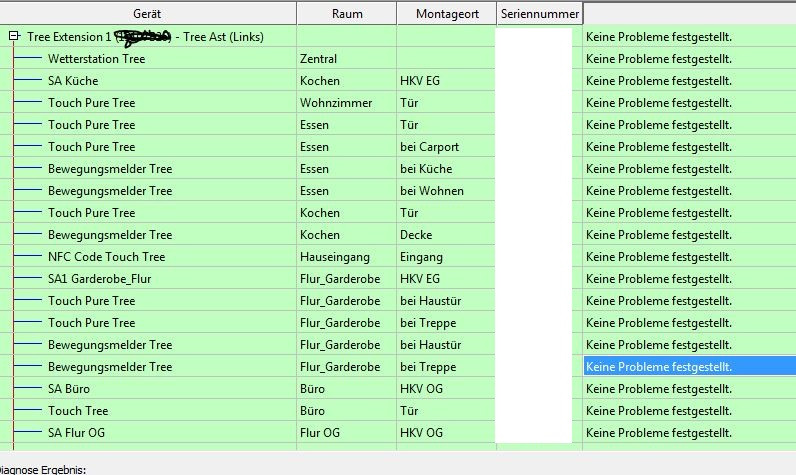Sort by the Montageort column header

[x=447, y=14]
